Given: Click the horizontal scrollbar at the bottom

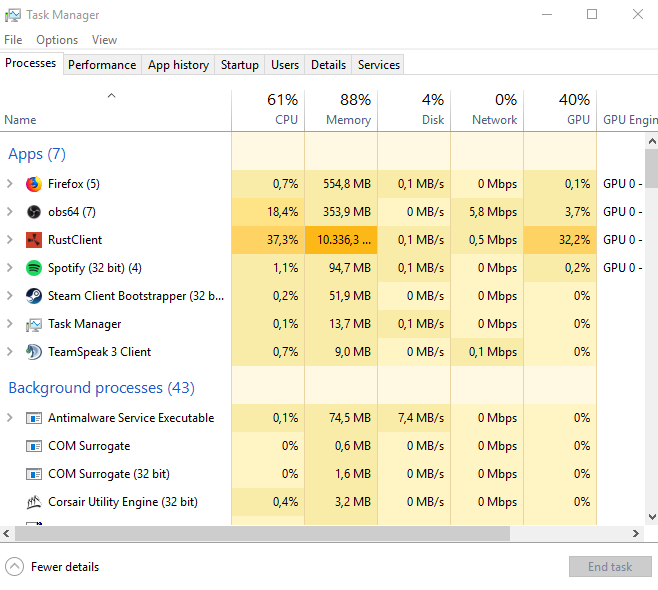Looking at the screenshot, I should pos(300,534).
